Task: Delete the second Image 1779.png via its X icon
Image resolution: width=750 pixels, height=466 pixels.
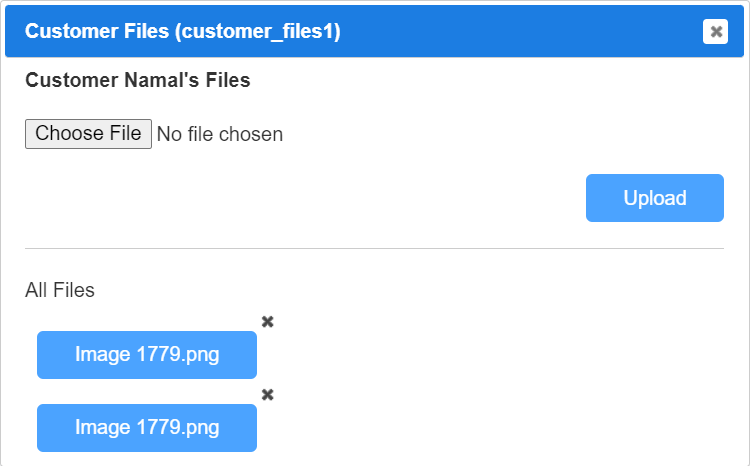Action: tap(267, 395)
